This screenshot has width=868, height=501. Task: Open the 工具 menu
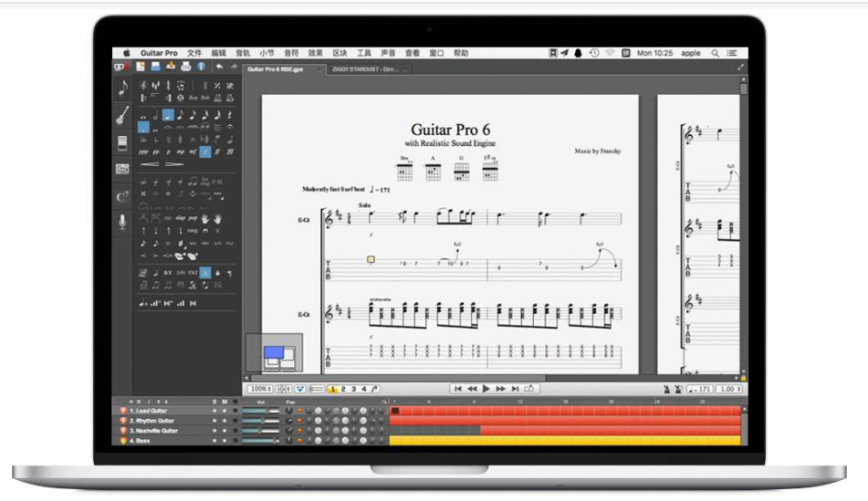coord(363,53)
